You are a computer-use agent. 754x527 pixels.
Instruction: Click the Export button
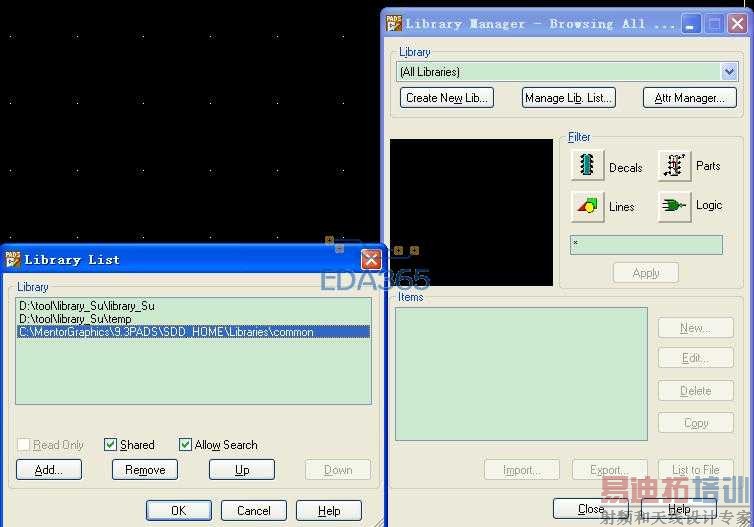pyautogui.click(x=609, y=469)
